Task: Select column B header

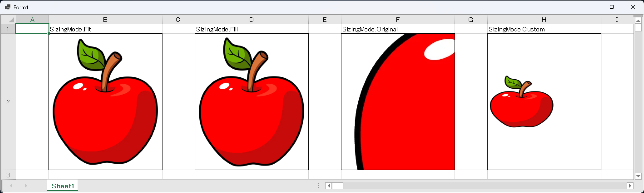Action: pyautogui.click(x=105, y=19)
